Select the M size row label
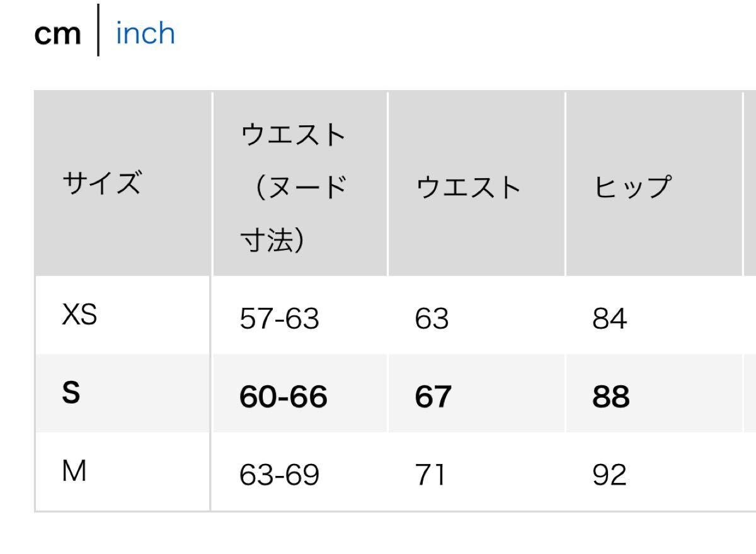 74,472
